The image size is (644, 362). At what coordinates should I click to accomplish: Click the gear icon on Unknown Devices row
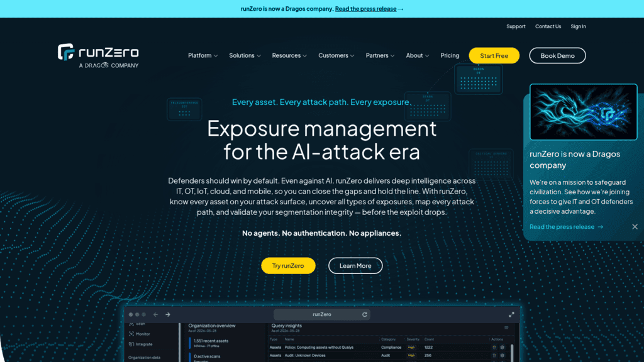point(502,356)
